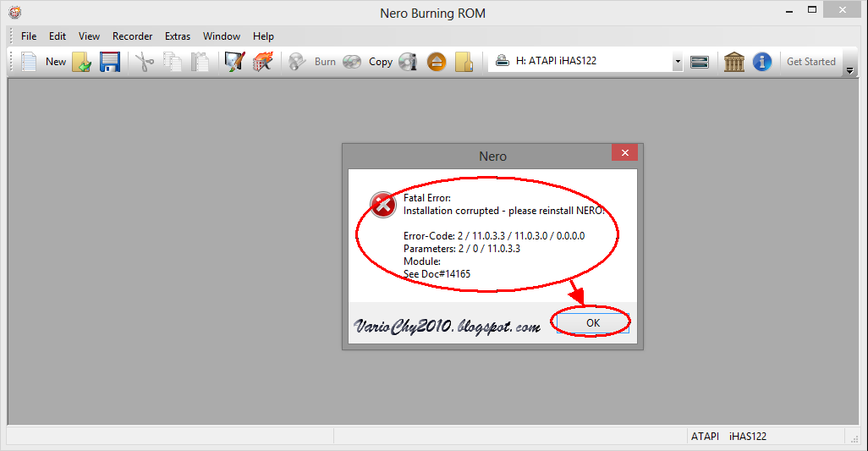Save the compilation with the floppy disk icon
The height and width of the screenshot is (451, 868).
(x=110, y=62)
